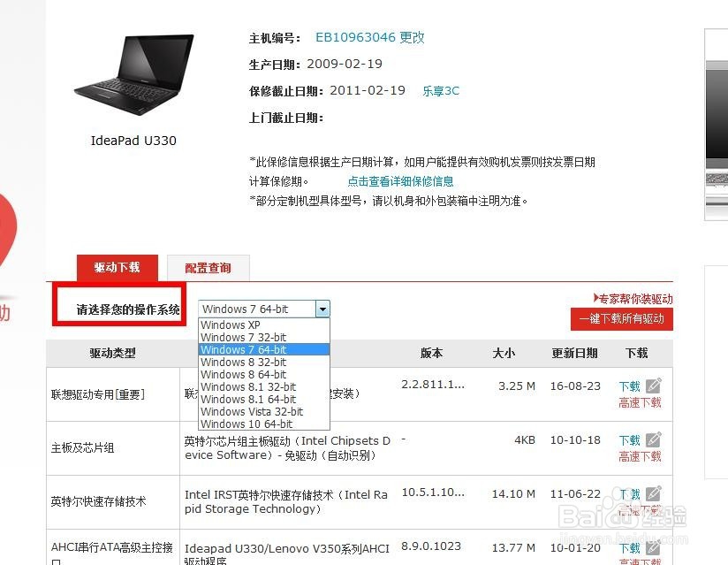Click the 更新日期 column header

click(x=575, y=353)
